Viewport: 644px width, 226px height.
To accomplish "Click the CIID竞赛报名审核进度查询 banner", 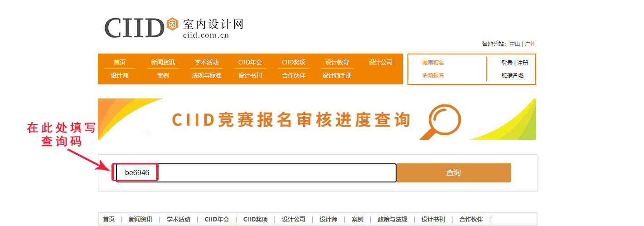I will (317, 119).
